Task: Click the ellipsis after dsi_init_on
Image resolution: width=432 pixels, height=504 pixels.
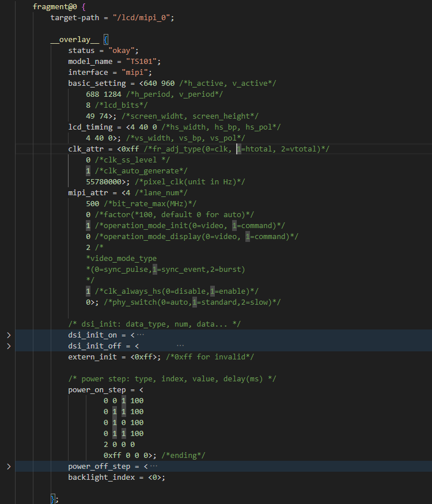Action: 141,335
